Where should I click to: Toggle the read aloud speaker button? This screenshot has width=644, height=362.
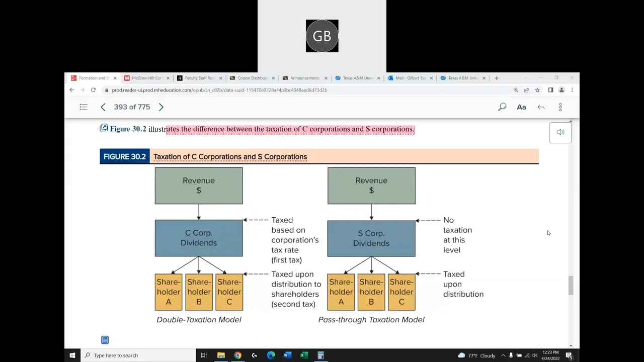point(560,132)
